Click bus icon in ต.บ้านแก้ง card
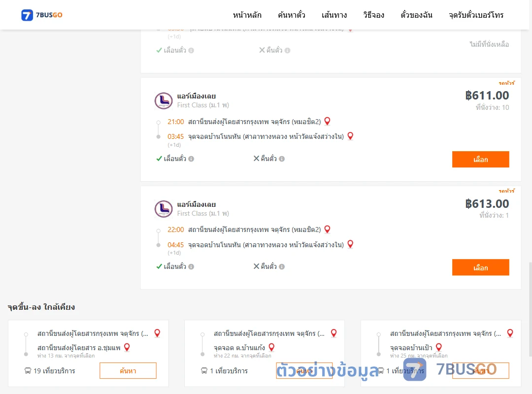The width and height of the screenshot is (532, 394). (x=204, y=371)
